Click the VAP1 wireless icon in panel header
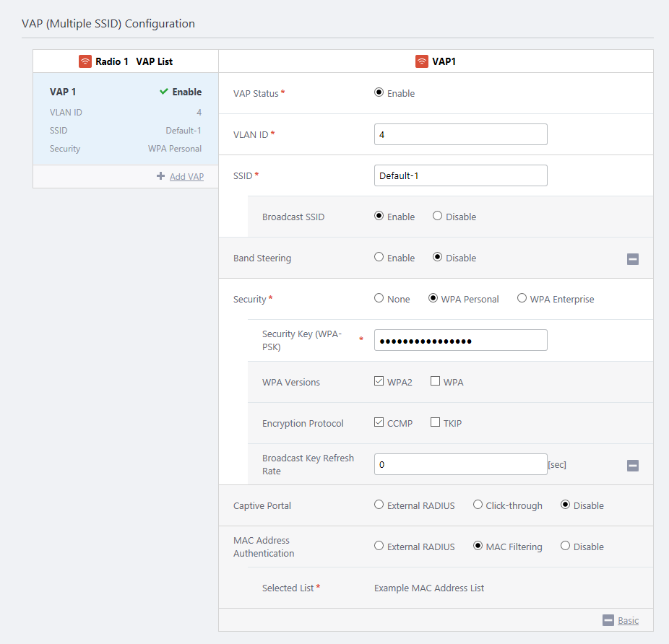The image size is (669, 644). [x=422, y=61]
